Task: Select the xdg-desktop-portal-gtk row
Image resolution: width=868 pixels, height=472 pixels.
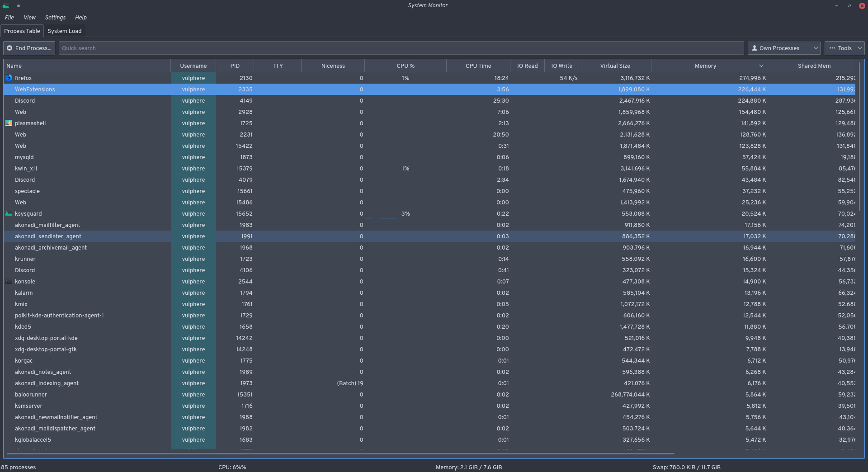Action: (x=430, y=349)
